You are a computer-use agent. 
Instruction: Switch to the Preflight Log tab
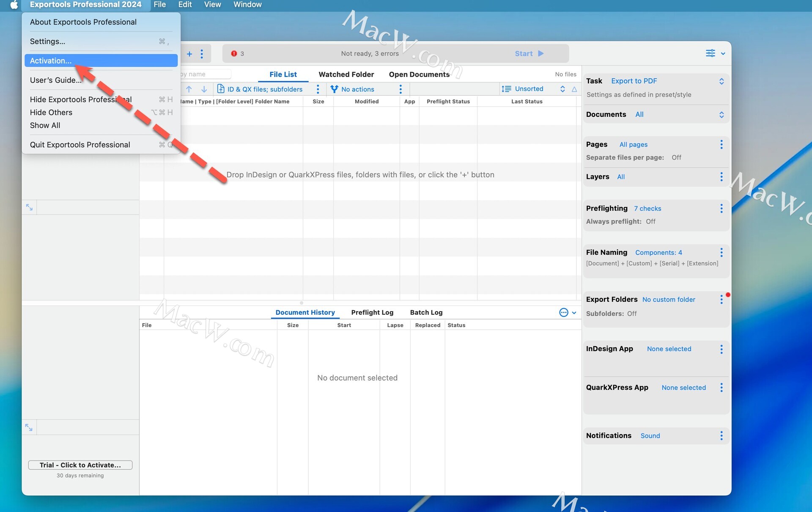[x=372, y=312]
